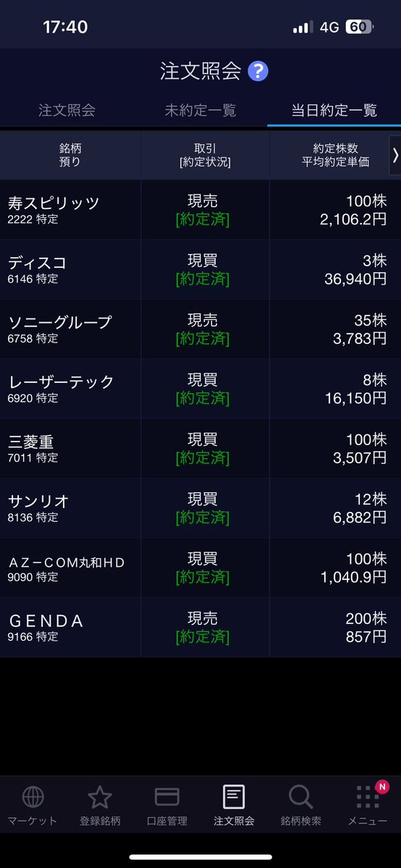Open メニュー grid icon
The width and height of the screenshot is (401, 868).
[x=367, y=799]
